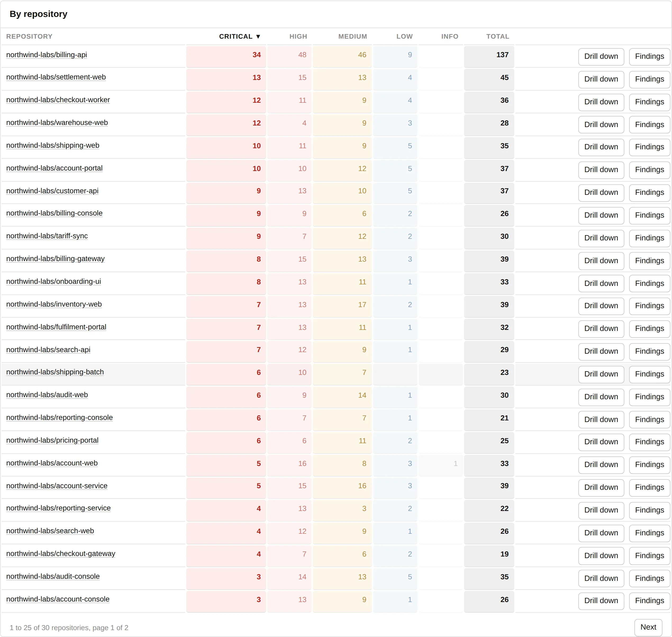
Task: Drill down into billing-gateway
Action: click(x=601, y=261)
